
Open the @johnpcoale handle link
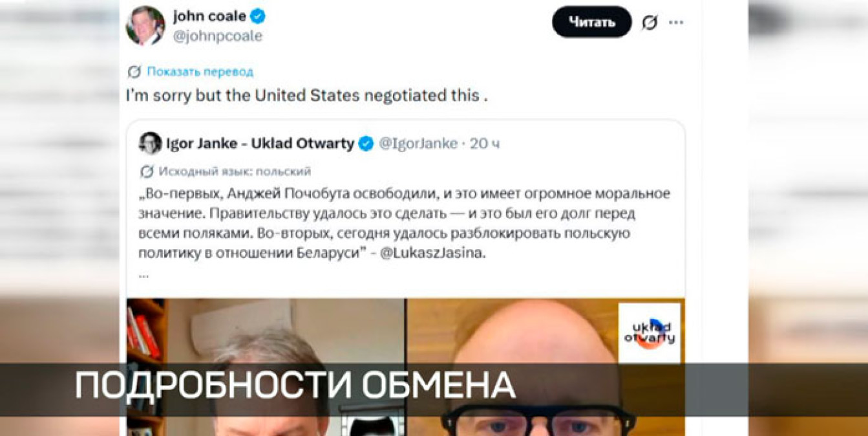click(x=217, y=36)
